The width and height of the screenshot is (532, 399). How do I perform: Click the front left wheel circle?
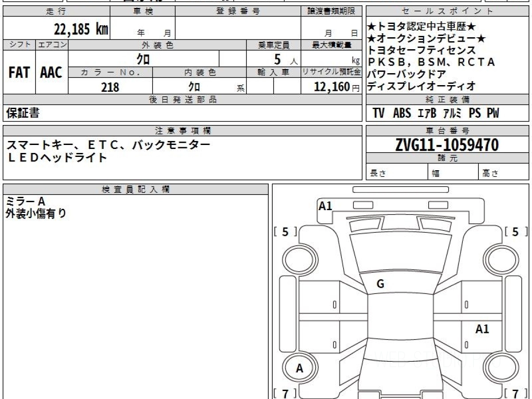[300, 259]
